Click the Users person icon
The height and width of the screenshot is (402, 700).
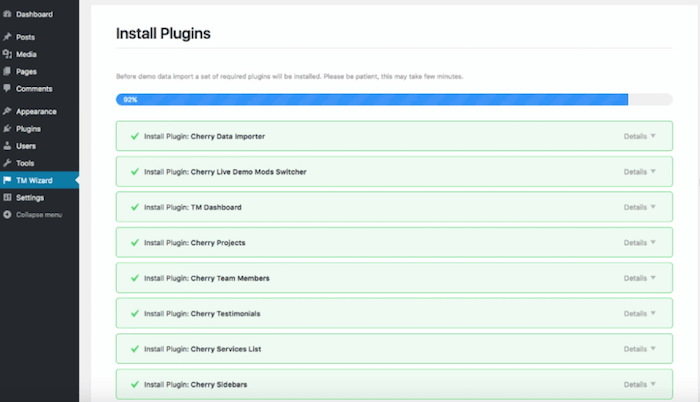tap(7, 146)
